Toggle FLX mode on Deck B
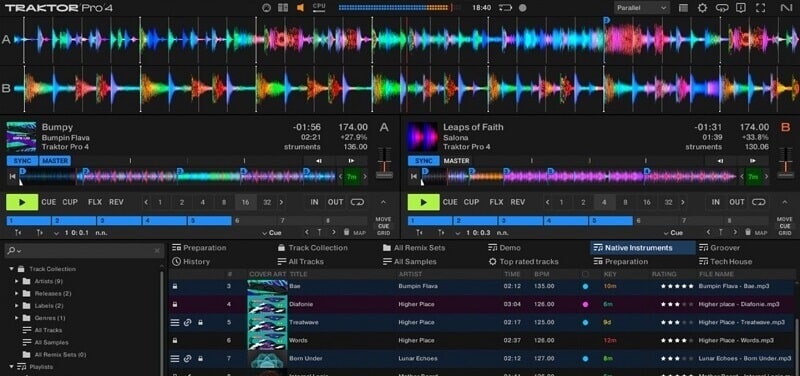This screenshot has width=800, height=376. coord(496,203)
